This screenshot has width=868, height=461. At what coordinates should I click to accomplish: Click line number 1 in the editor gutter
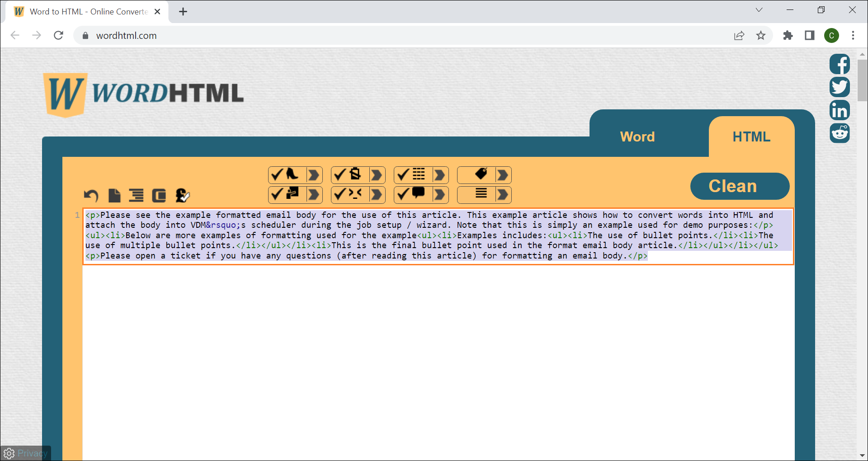[x=77, y=215]
